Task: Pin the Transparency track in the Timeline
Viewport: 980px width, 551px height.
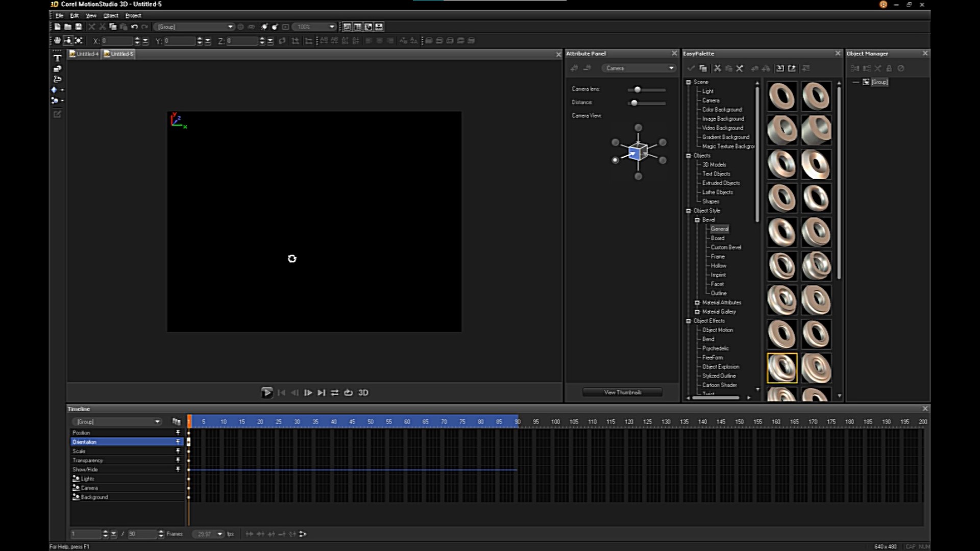Action: pyautogui.click(x=178, y=460)
